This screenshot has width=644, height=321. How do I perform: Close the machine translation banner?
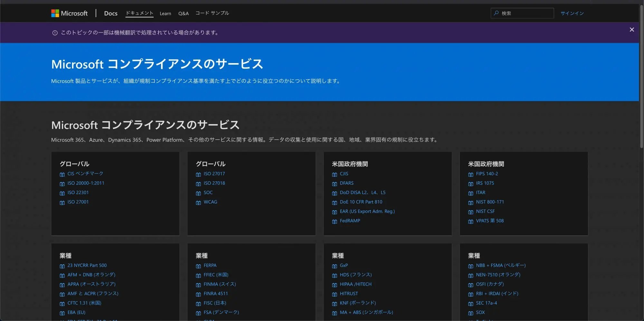[632, 30]
